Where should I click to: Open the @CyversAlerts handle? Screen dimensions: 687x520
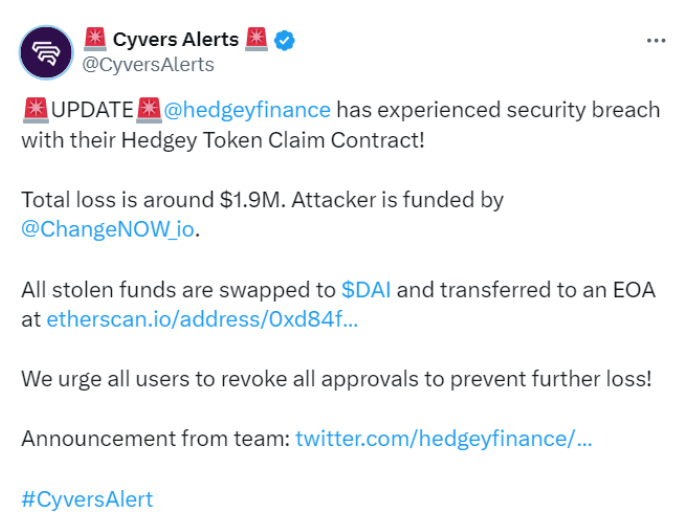click(148, 65)
